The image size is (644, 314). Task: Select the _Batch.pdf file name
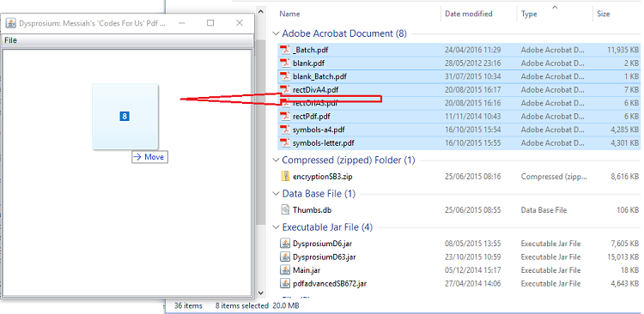tap(311, 50)
